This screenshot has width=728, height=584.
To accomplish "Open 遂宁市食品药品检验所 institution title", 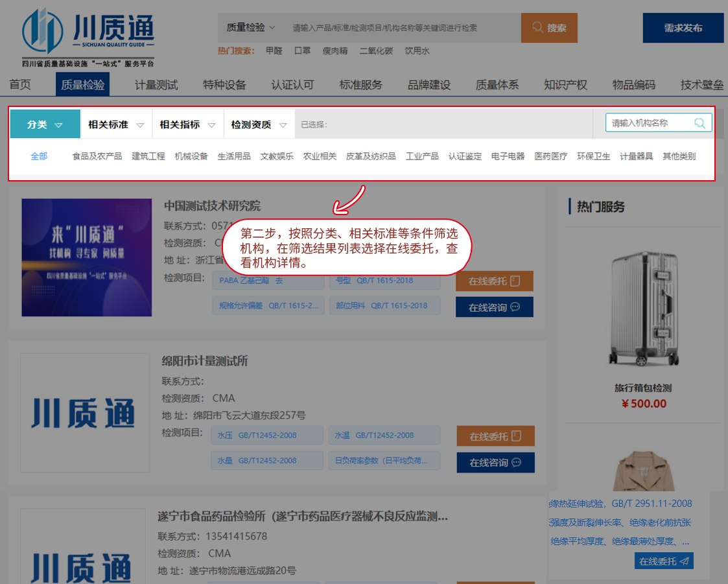I will click(x=303, y=516).
